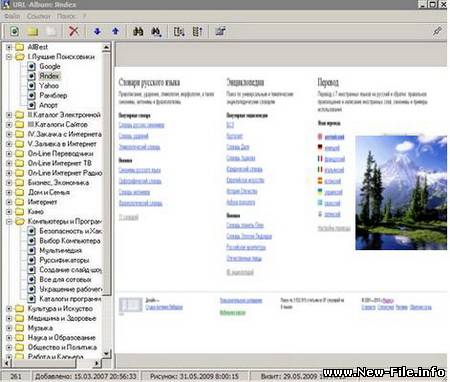The height and width of the screenshot is (382, 450).
Task: Expand the Бизнес, Экономика folder
Action: [x=9, y=183]
